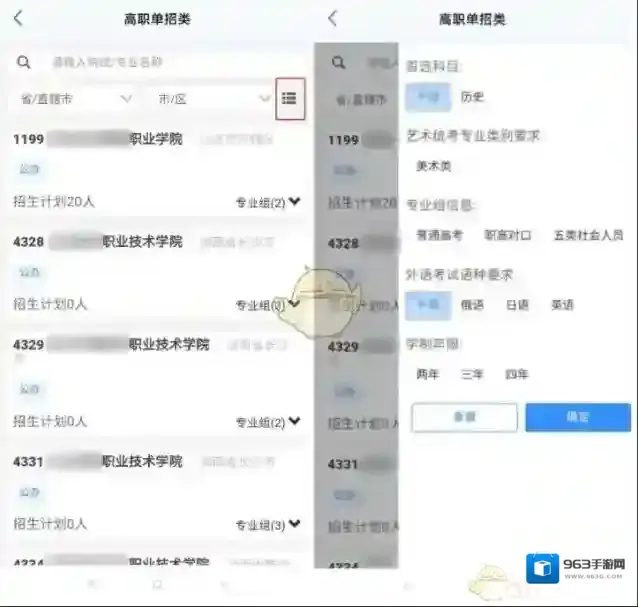Tap the back arrow on the right screen
This screenshot has height=607, width=638.
(x=333, y=18)
